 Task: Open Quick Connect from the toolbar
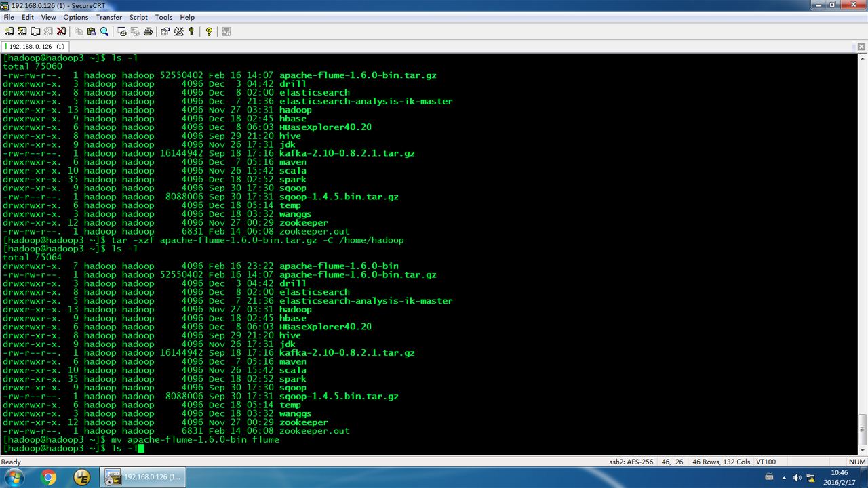(22, 31)
